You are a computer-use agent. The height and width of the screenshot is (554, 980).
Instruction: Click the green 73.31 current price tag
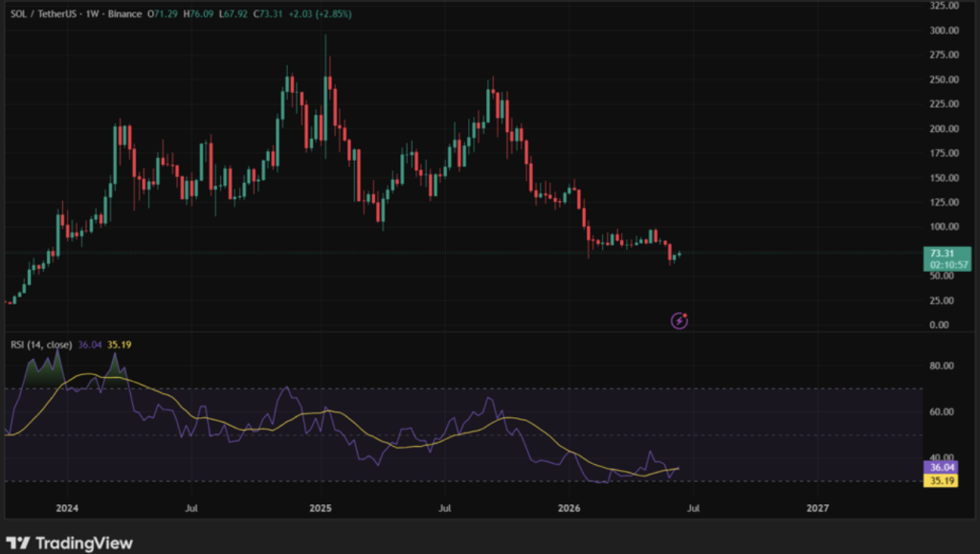(947, 258)
